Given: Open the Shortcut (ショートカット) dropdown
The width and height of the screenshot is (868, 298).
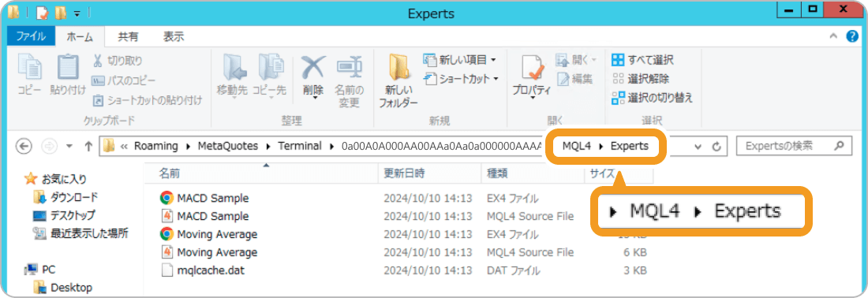Looking at the screenshot, I should [462, 79].
